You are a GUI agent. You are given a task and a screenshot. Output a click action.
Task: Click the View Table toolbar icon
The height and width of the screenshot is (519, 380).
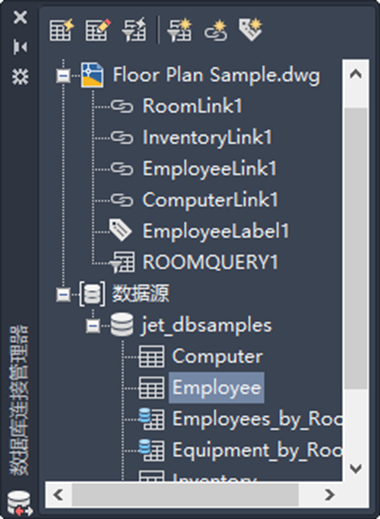[62, 30]
